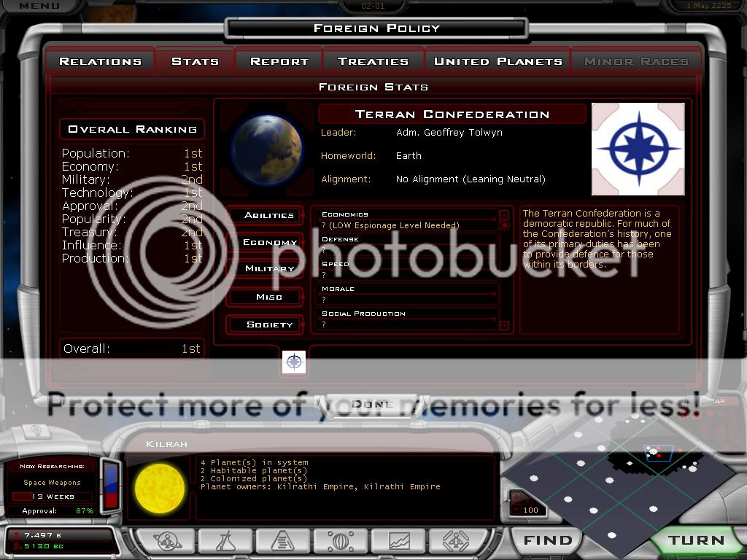Open the line graph statistics icon
This screenshot has width=747, height=560.
coord(399,541)
